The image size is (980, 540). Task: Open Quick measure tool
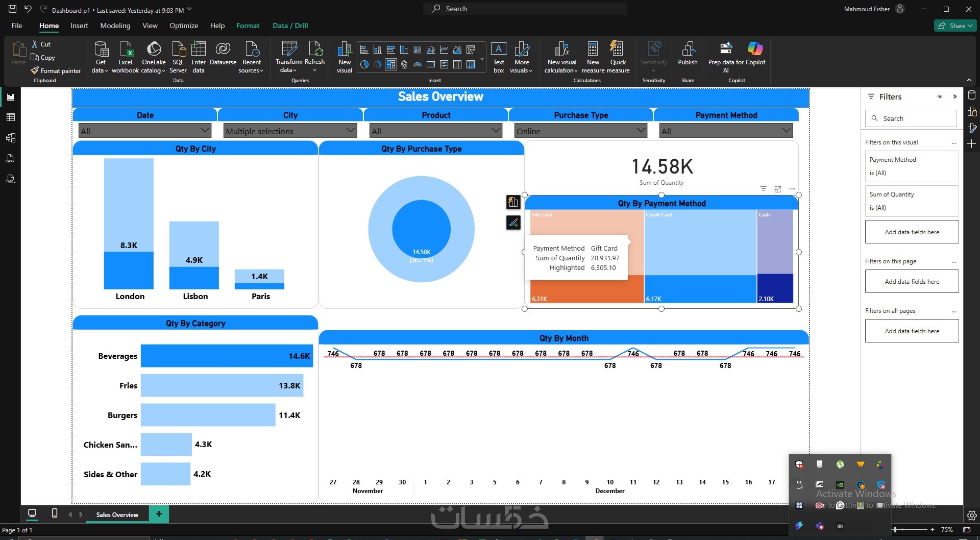pos(618,57)
